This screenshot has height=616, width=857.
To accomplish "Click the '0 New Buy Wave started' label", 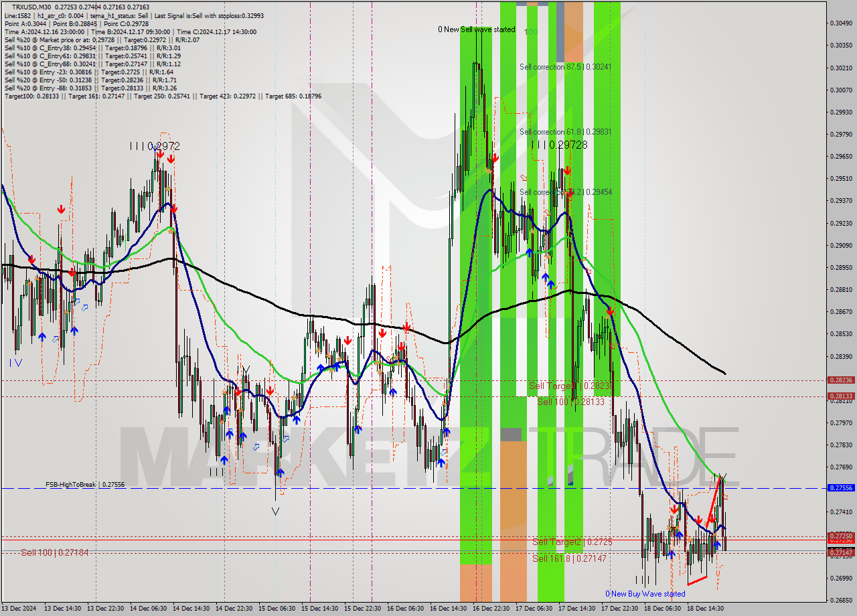I will (x=645, y=594).
